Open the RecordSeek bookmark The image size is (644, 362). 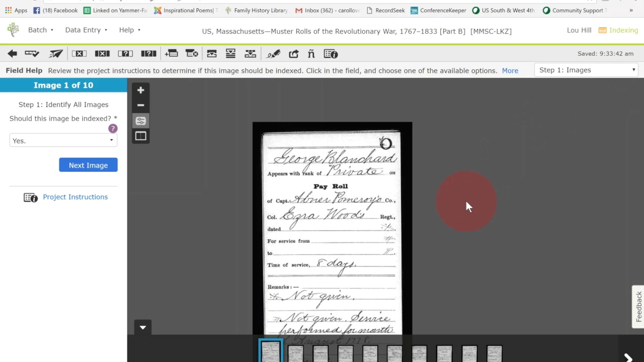[x=385, y=10]
